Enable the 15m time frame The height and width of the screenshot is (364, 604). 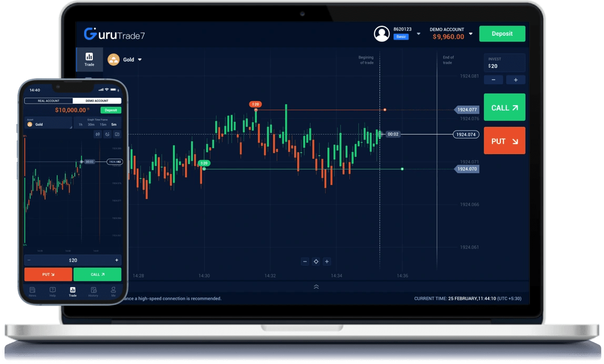point(103,124)
